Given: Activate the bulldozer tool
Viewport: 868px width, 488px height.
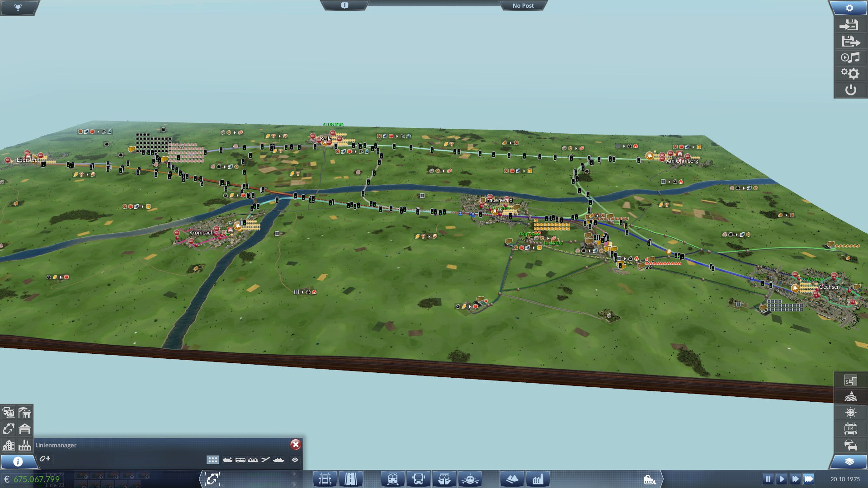Looking at the screenshot, I should [x=650, y=479].
